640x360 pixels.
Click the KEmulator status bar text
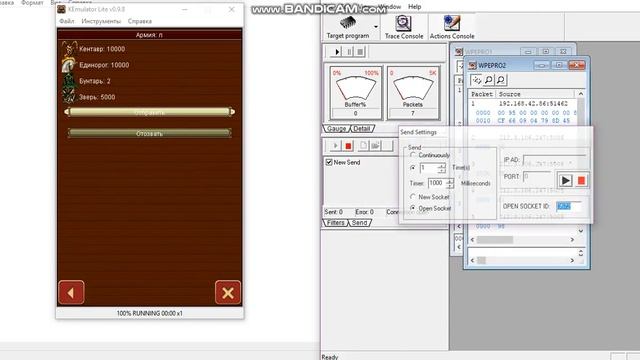[x=149, y=313]
